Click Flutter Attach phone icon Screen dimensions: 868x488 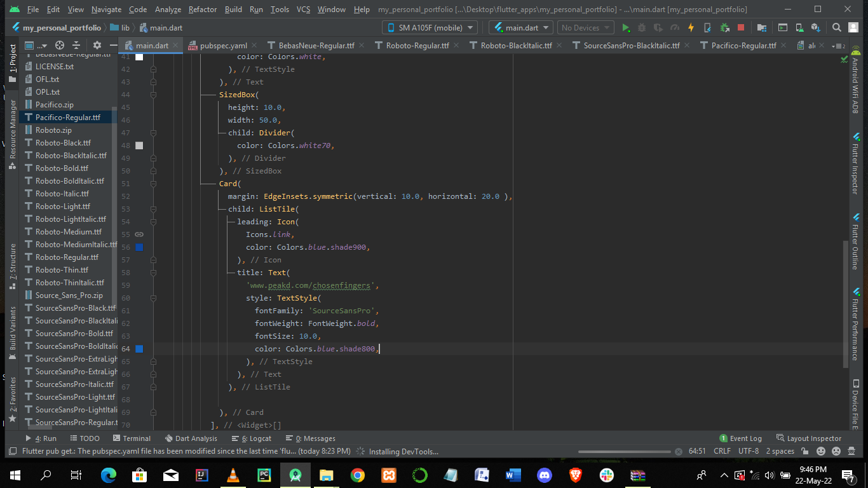pos(707,28)
